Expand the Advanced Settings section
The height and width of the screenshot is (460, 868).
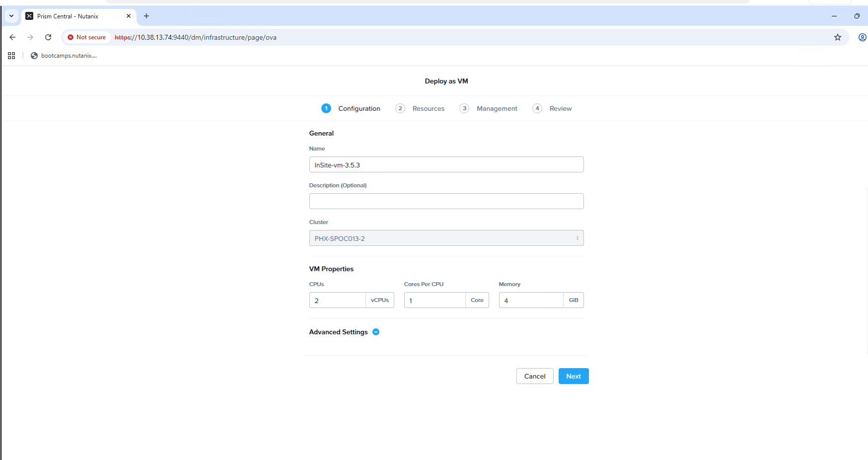pyautogui.click(x=375, y=332)
